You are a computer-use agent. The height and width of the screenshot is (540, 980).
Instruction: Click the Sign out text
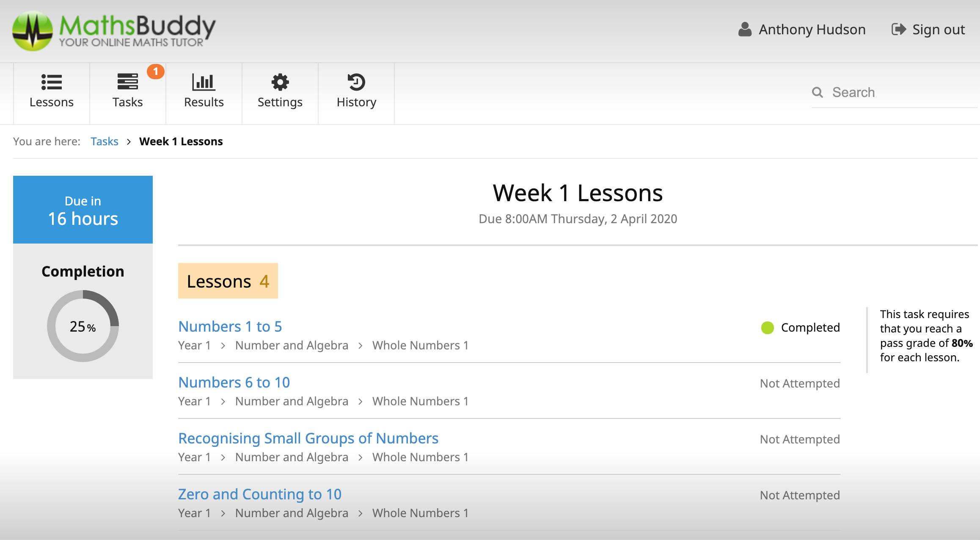(939, 29)
